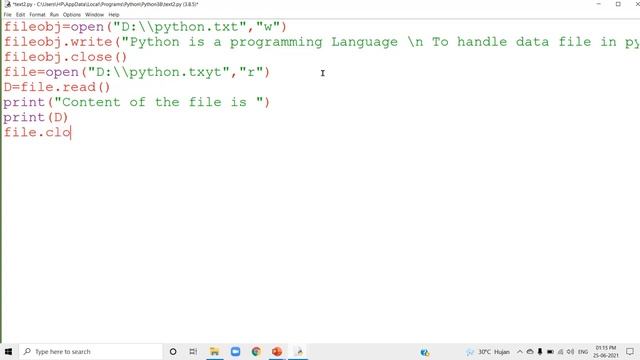Image resolution: width=640 pixels, height=360 pixels.
Task: Click the battery status icon
Action: [550, 352]
